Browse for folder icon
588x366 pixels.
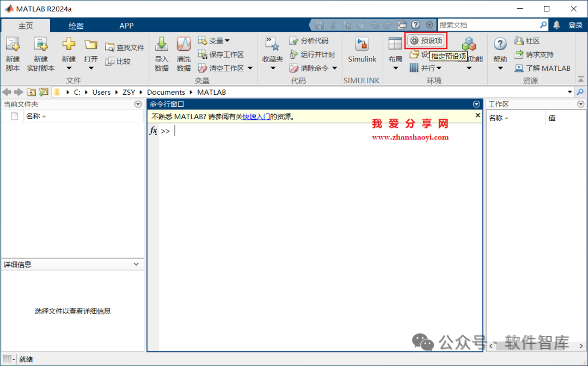click(x=44, y=92)
